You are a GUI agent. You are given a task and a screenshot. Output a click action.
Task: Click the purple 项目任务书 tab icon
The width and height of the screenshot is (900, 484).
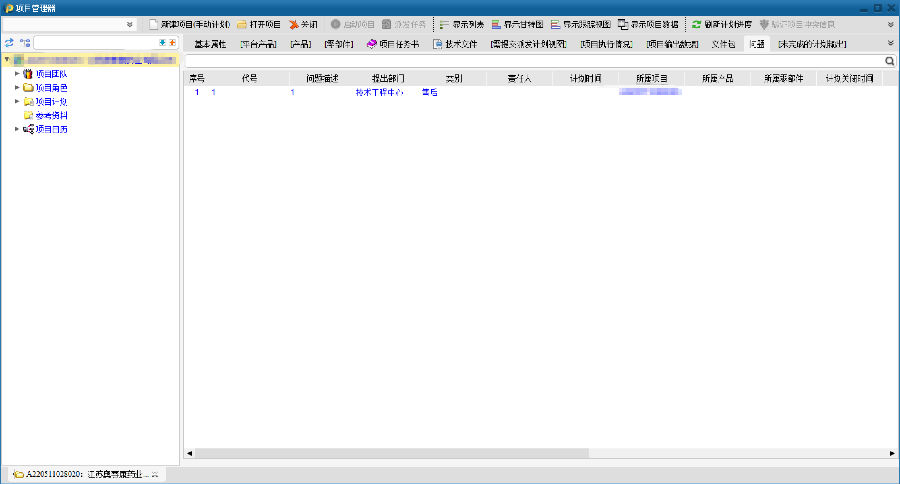coord(371,44)
